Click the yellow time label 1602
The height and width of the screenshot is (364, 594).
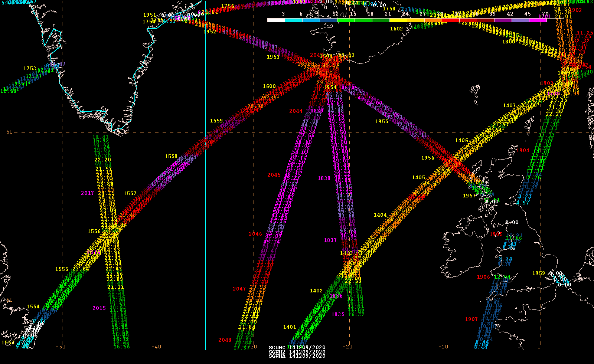pyautogui.click(x=396, y=29)
